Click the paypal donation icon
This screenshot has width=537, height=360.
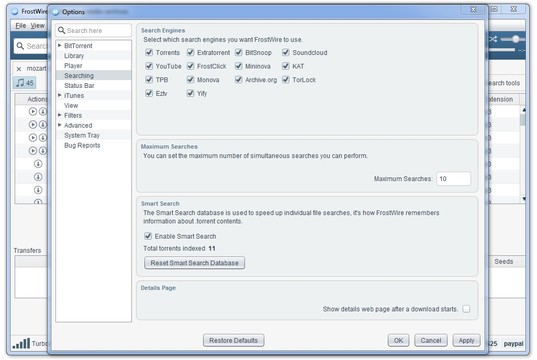[x=513, y=344]
